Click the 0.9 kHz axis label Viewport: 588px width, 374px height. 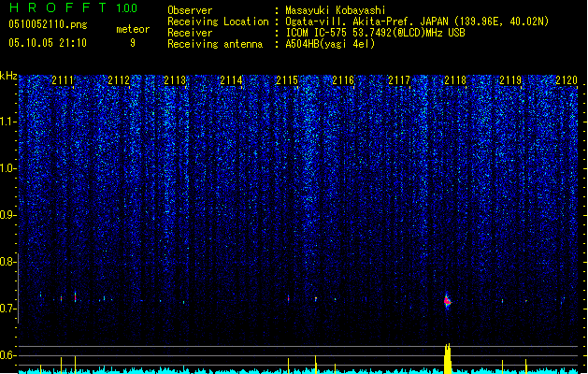(x=7, y=215)
